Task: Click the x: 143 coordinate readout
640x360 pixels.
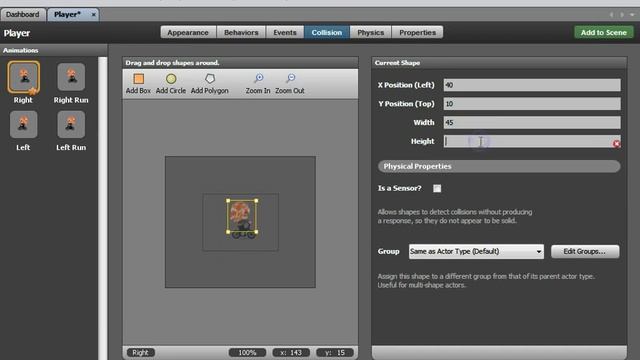Action: coord(291,353)
